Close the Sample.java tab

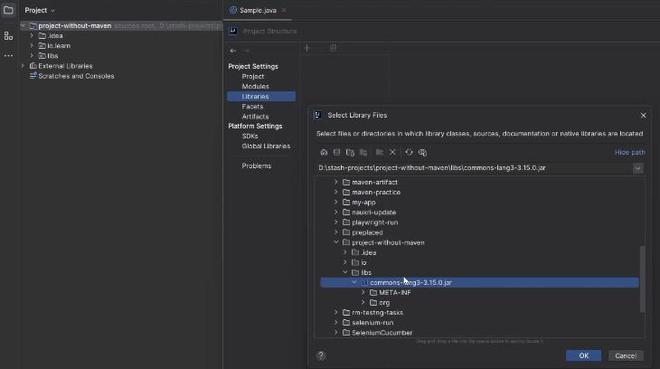tap(284, 11)
